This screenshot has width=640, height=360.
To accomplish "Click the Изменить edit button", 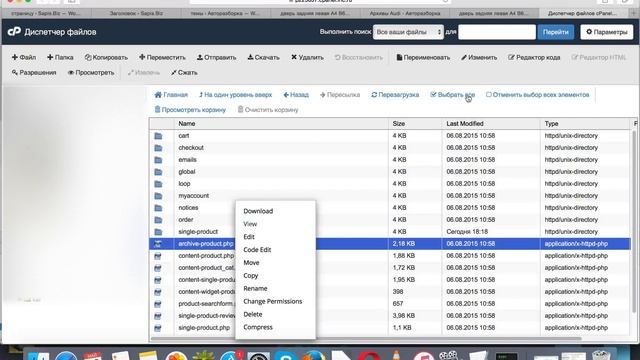I will pyautogui.click(x=479, y=58).
